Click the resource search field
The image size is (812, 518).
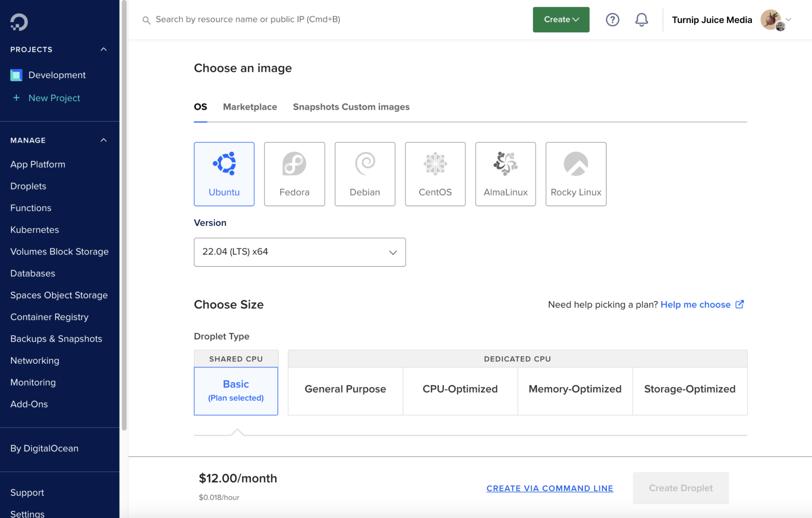click(x=278, y=19)
